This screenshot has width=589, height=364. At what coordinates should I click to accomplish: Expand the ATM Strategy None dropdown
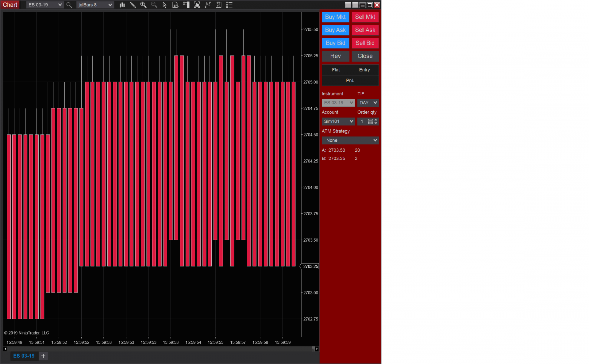point(350,140)
